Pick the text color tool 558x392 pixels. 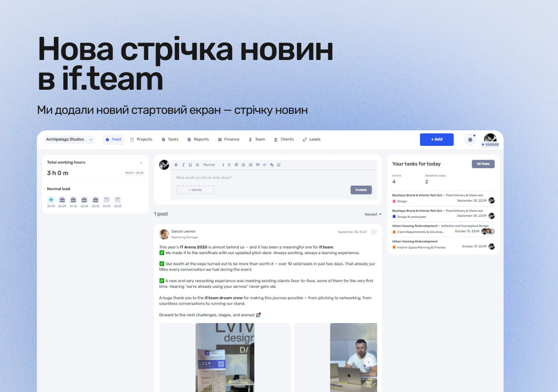point(229,165)
